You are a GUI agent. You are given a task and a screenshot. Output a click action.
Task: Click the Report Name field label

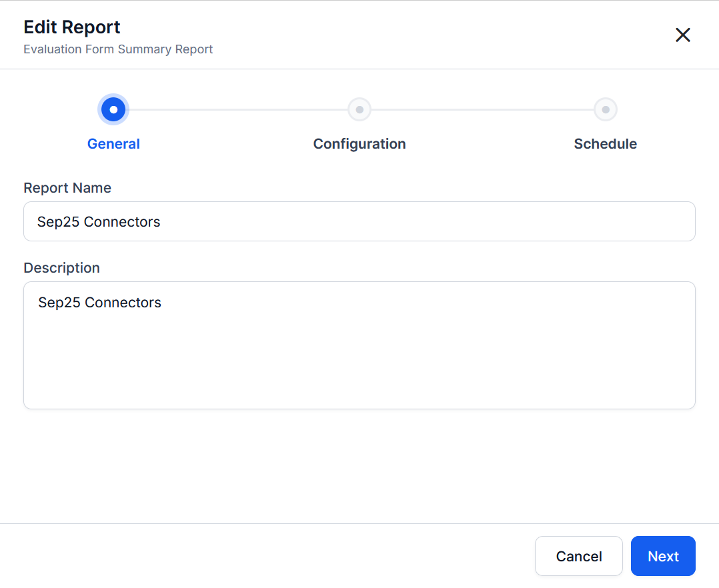tap(67, 188)
